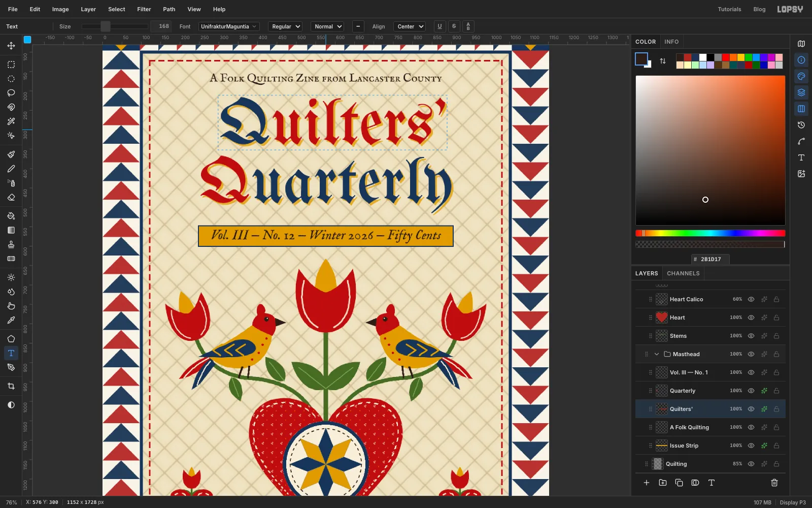Hide the Heart Calico layer
This screenshot has height=508, width=812.
[x=751, y=299]
